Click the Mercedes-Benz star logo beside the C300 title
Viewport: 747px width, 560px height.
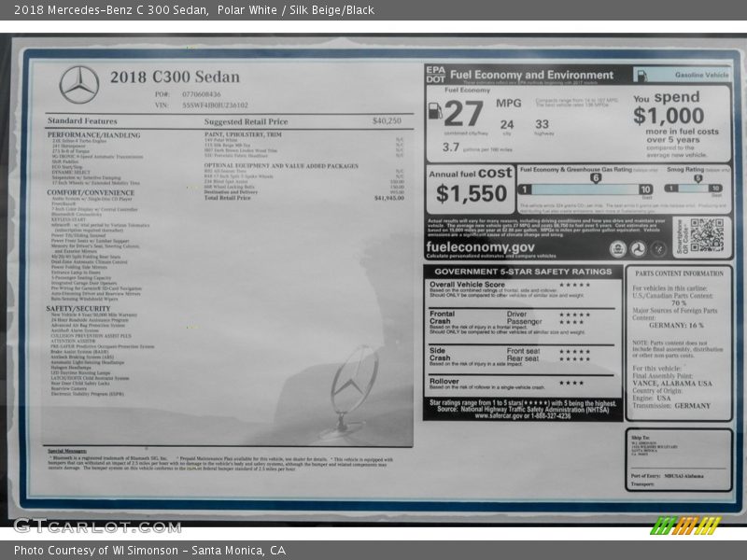79,85
